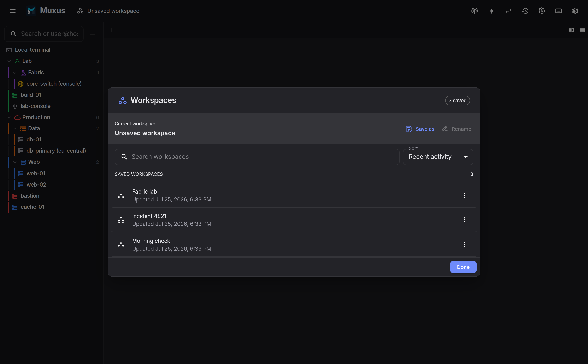588x364 pixels.
Task: Switch to the split pane layout icon
Action: [571, 30]
